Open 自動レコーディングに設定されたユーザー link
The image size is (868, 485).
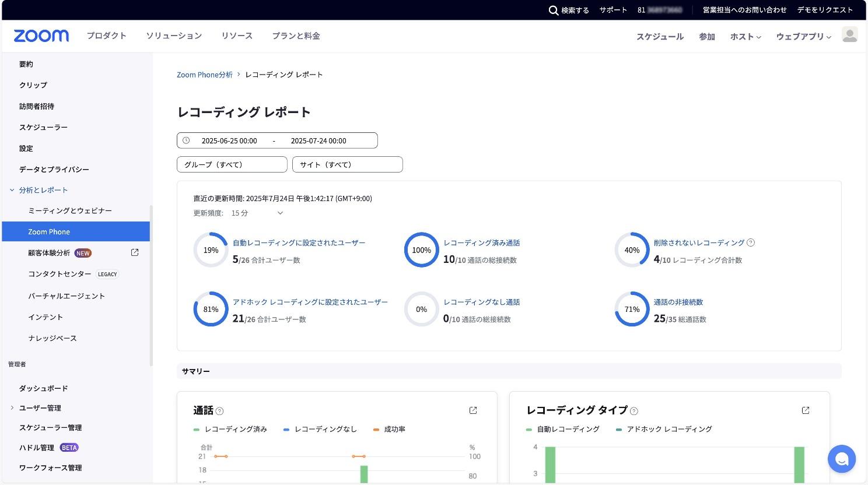pyautogui.click(x=299, y=242)
